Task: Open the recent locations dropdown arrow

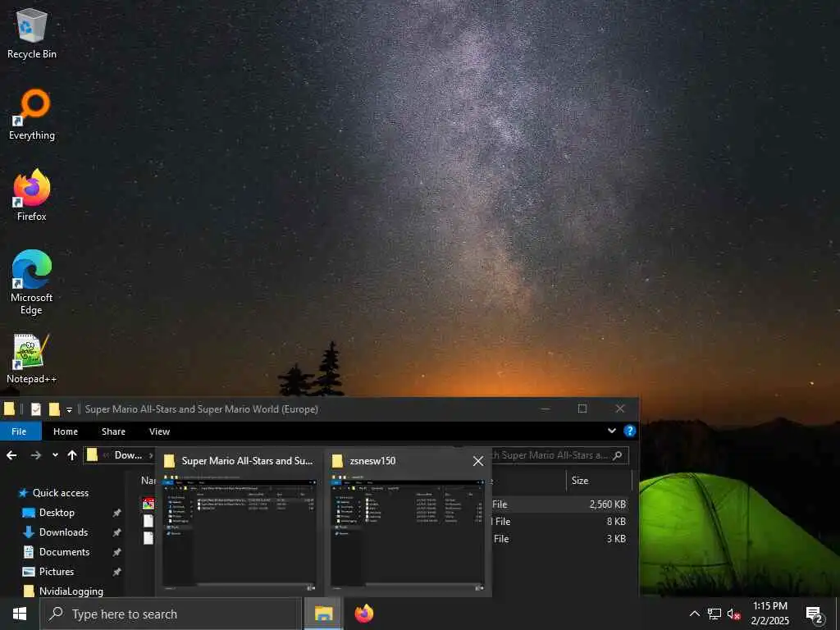Action: pos(55,455)
